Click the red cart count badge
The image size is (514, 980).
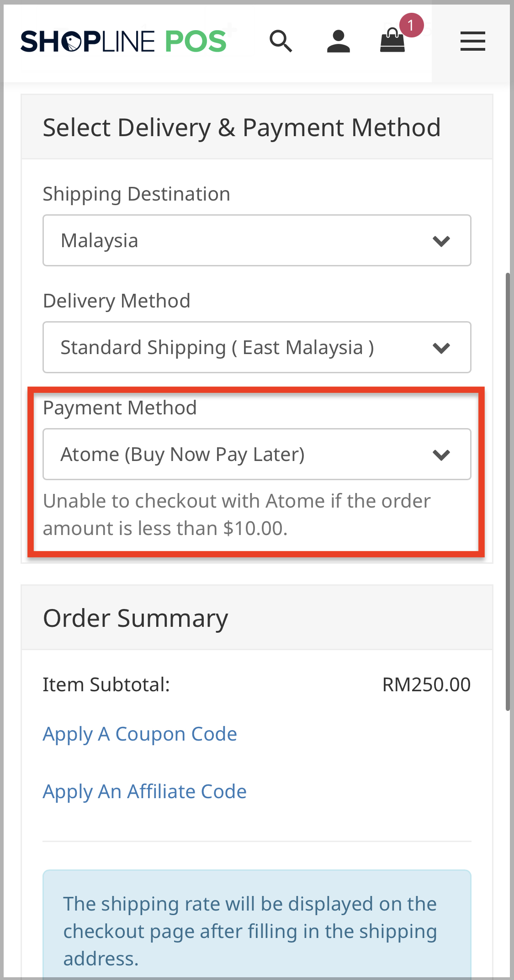pos(411,26)
